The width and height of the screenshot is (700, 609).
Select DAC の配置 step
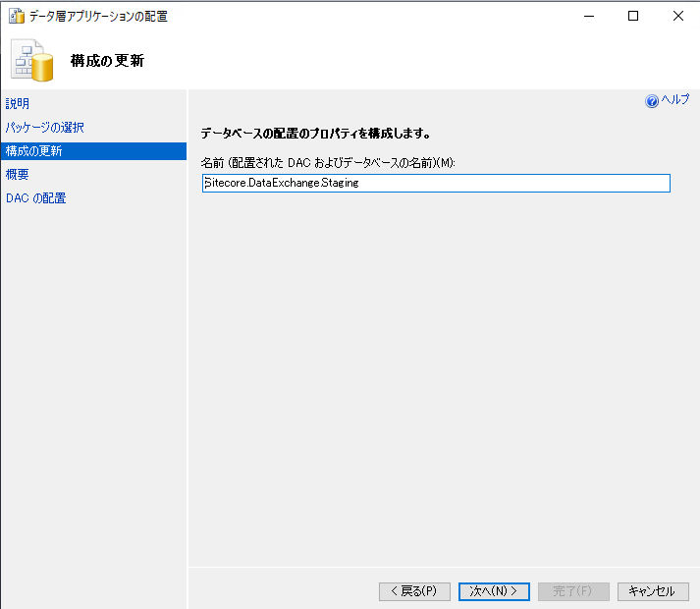(x=35, y=198)
